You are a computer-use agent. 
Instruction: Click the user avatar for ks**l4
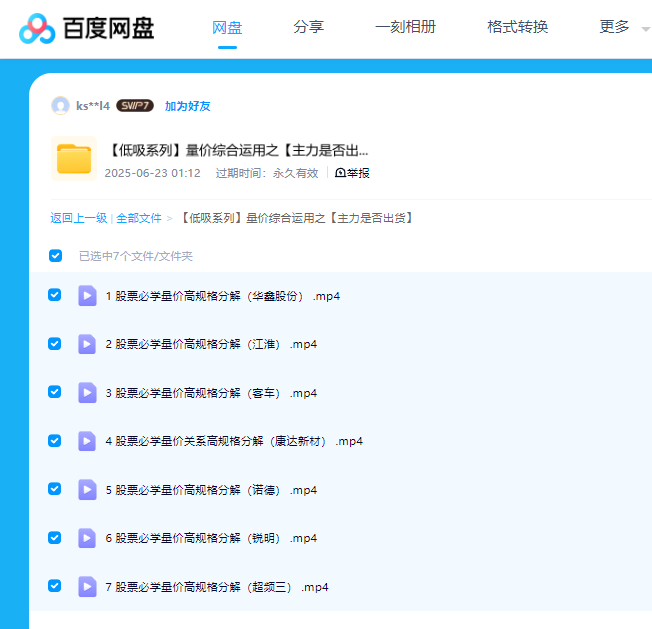coord(61,106)
